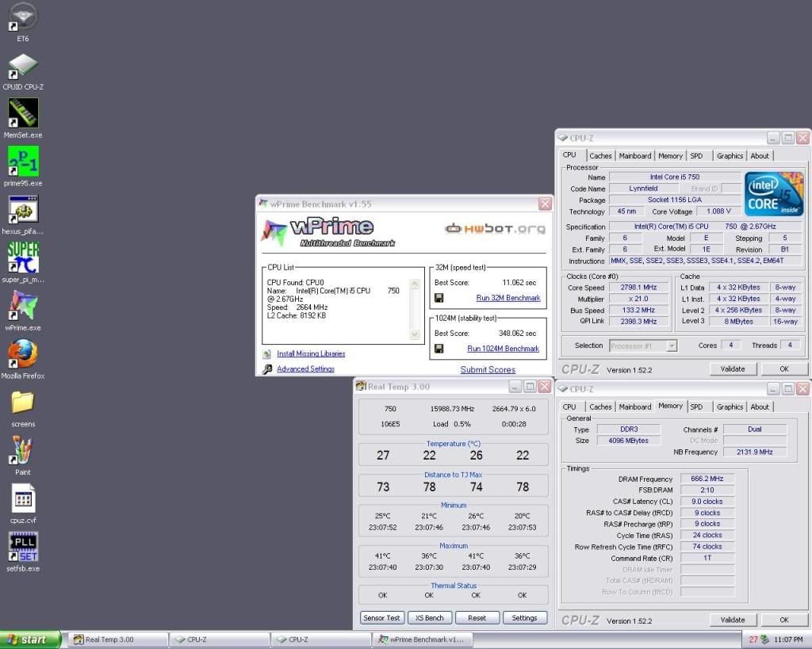
Task: Switch to Real Temp 3.00 in taskbar
Action: (x=118, y=639)
